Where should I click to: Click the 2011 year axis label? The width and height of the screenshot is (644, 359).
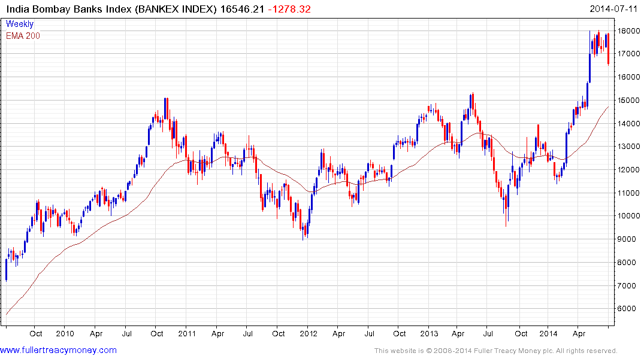[187, 333]
